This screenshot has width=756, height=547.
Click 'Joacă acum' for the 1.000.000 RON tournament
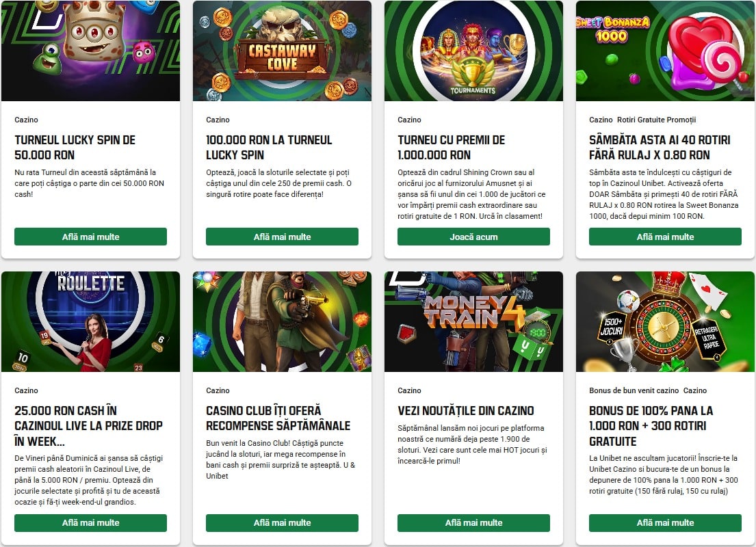473,237
